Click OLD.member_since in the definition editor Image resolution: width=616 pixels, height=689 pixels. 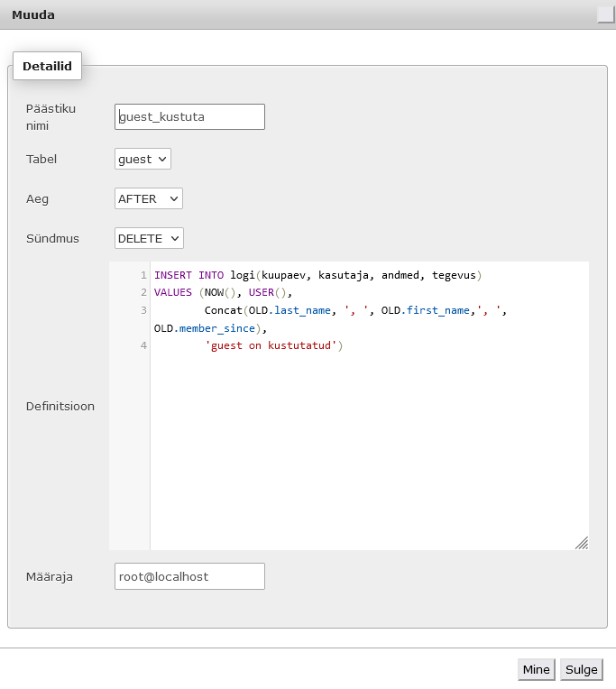[205, 328]
